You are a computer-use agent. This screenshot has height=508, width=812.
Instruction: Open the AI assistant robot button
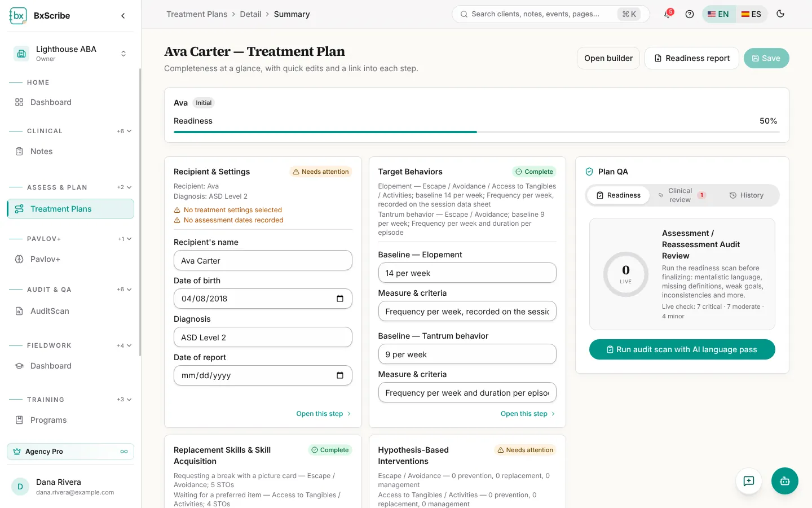pos(785,481)
